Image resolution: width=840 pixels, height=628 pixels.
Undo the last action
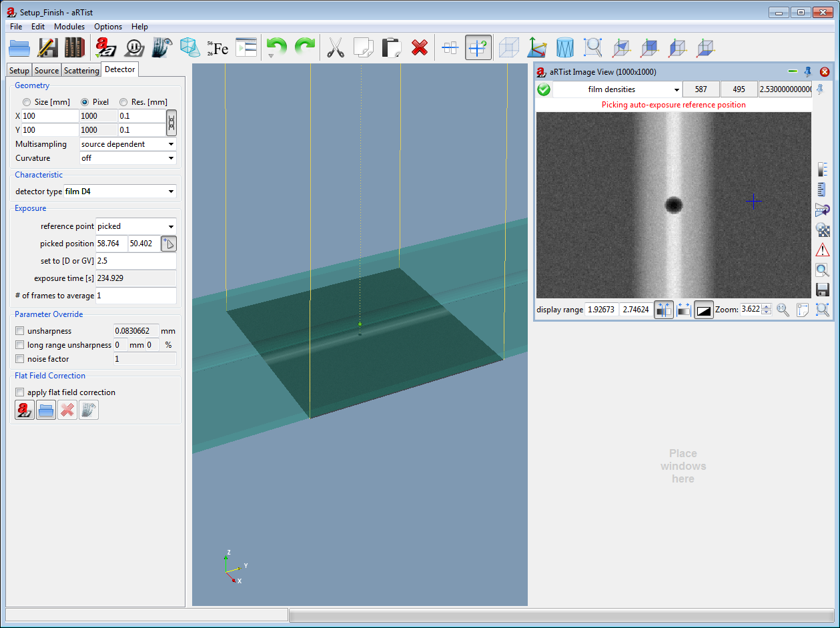click(276, 48)
